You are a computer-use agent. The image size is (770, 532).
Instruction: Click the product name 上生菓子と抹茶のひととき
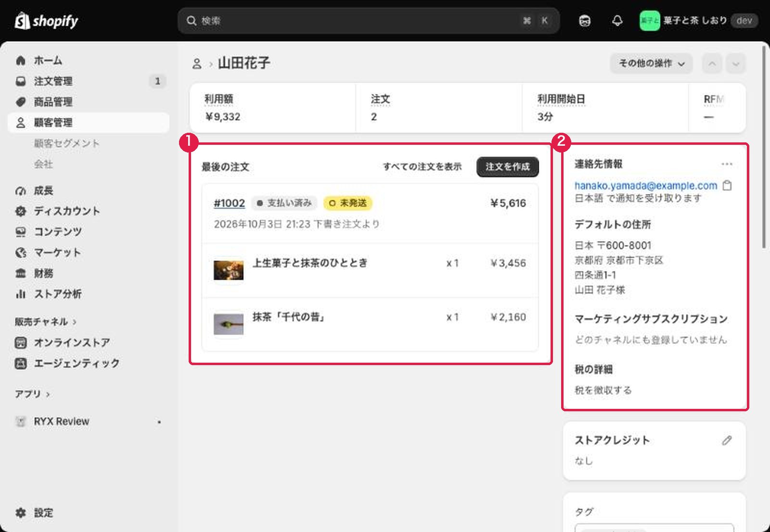[310, 263]
